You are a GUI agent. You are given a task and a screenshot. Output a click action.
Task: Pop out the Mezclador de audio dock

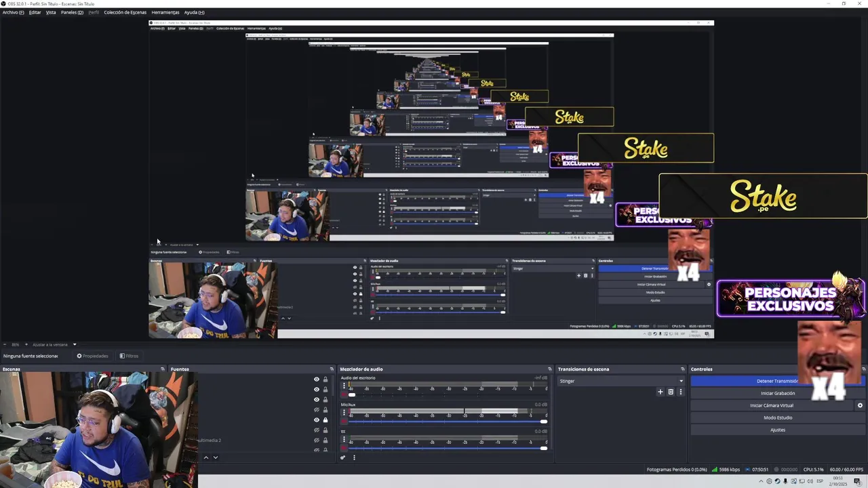(549, 369)
